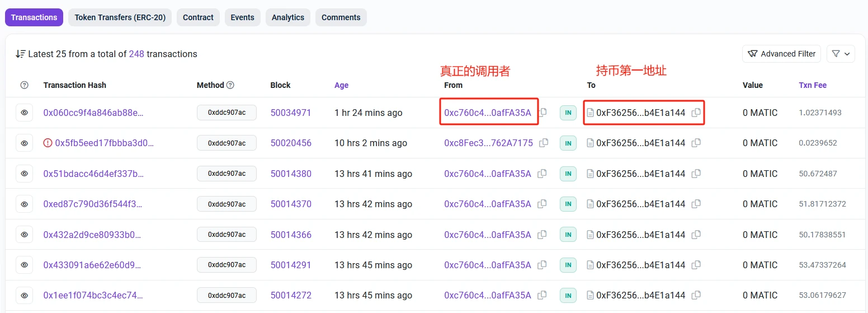Preview transaction 0x060cc9f4a846ab88e with eye button
Viewport: 868px width, 313px height.
[24, 113]
